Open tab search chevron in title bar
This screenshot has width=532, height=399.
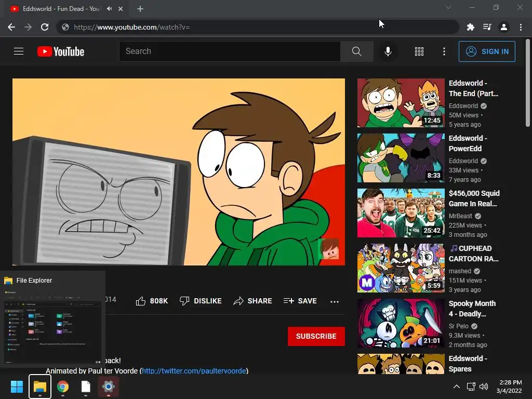(x=448, y=7)
